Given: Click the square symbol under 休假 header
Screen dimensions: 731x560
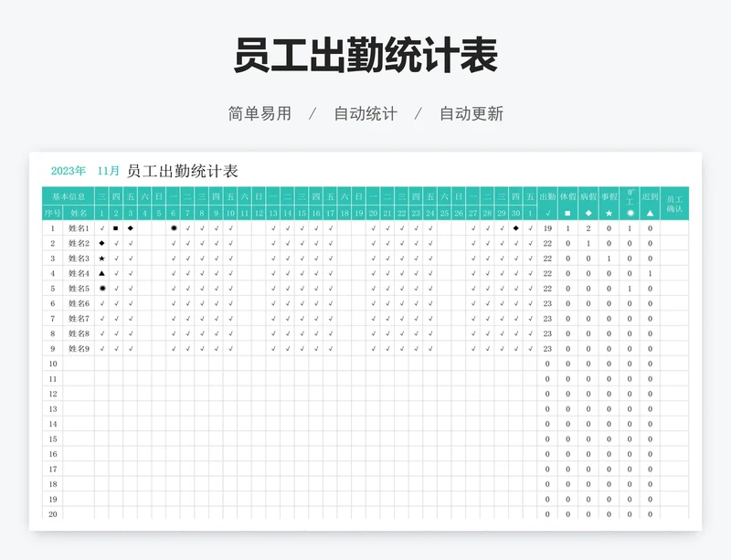Looking at the screenshot, I should click(x=567, y=214).
